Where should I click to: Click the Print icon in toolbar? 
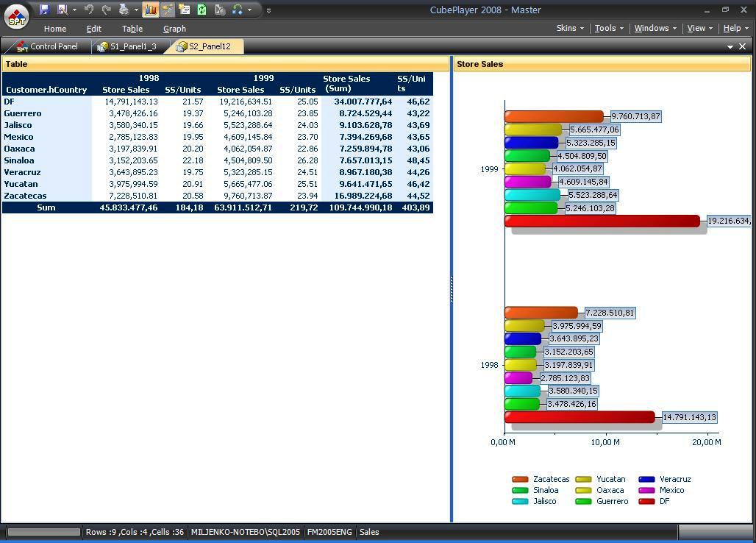click(124, 10)
